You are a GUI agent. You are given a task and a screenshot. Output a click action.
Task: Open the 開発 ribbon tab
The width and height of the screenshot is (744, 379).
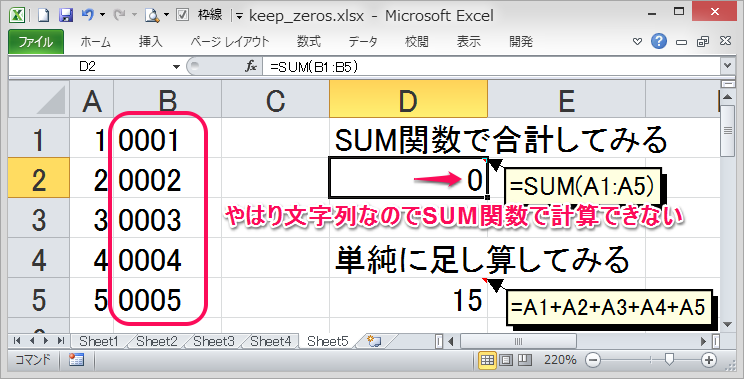[x=521, y=42]
